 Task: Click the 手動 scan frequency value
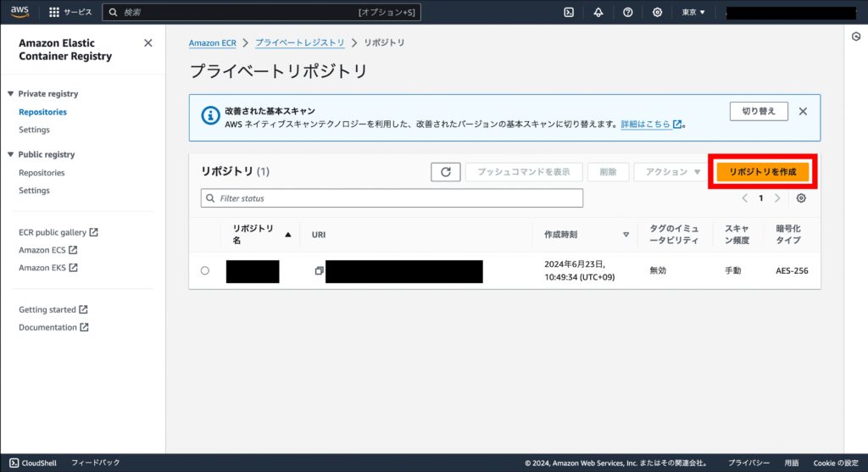click(x=733, y=270)
